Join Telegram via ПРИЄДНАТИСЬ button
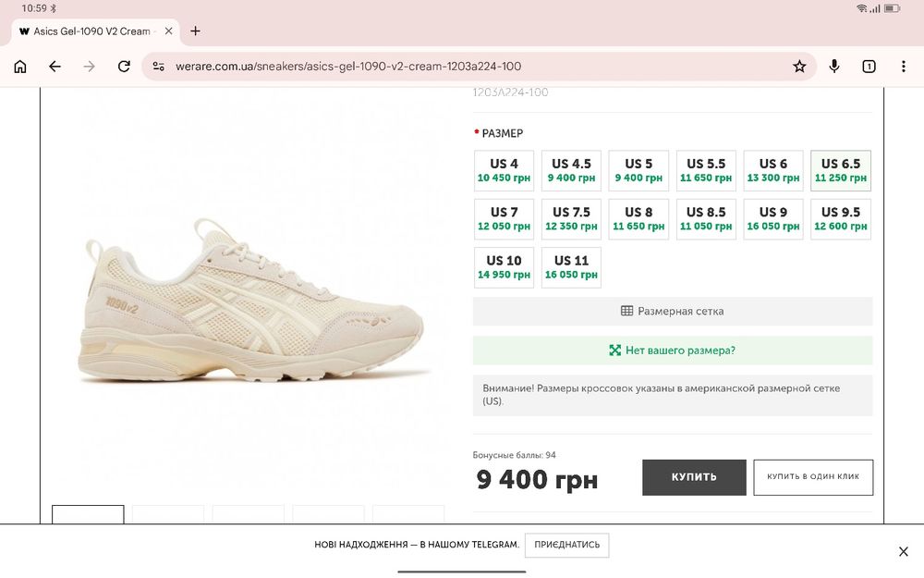The image size is (924, 578). pyautogui.click(x=567, y=545)
